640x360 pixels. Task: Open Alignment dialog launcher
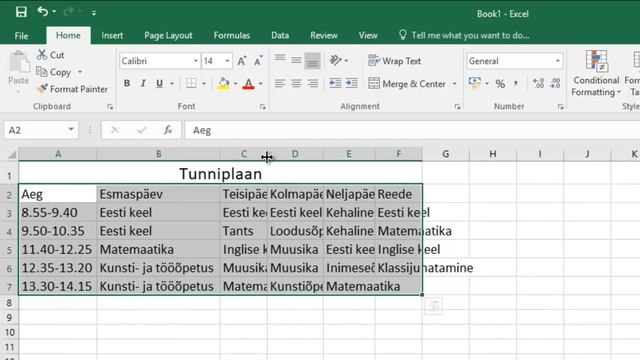[x=457, y=107]
